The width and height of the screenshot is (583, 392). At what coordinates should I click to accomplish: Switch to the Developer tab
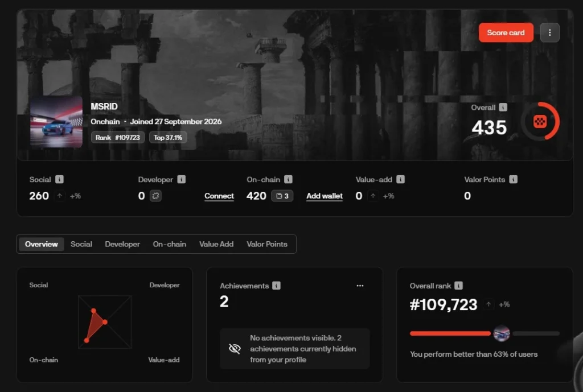coord(122,244)
